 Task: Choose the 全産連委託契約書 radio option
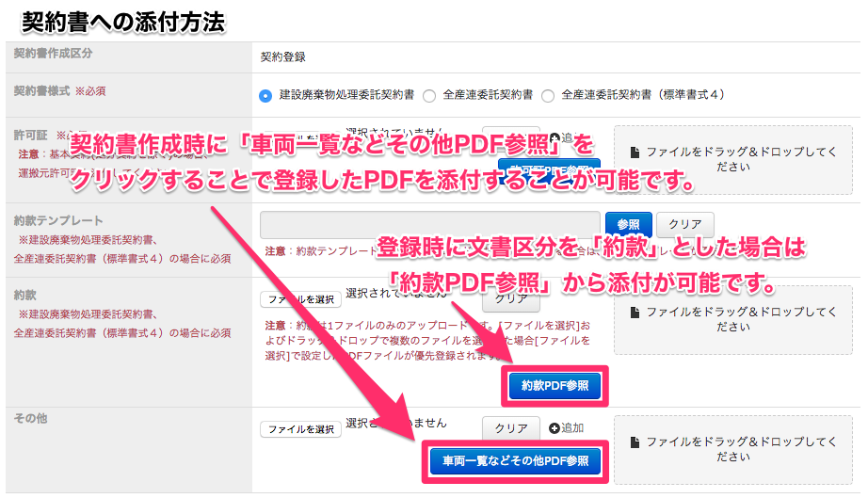[x=429, y=95]
